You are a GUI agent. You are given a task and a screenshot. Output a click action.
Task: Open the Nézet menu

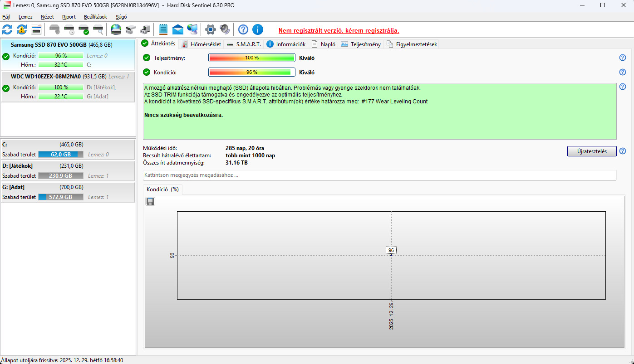47,17
